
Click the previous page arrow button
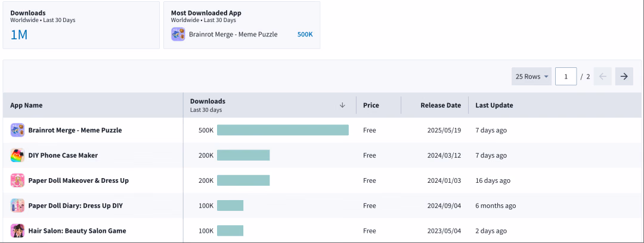tap(602, 76)
